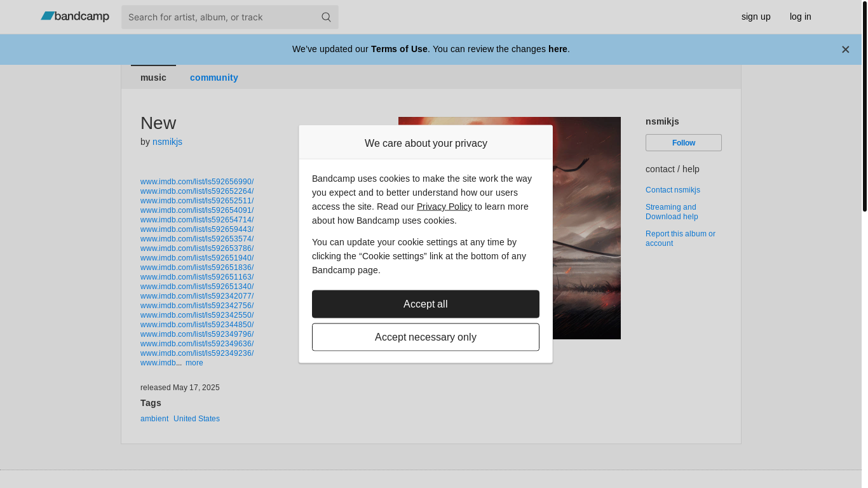Viewport: 868px width, 488px height.
Task: Open imdb list ls592349636 link
Action: tap(197, 344)
